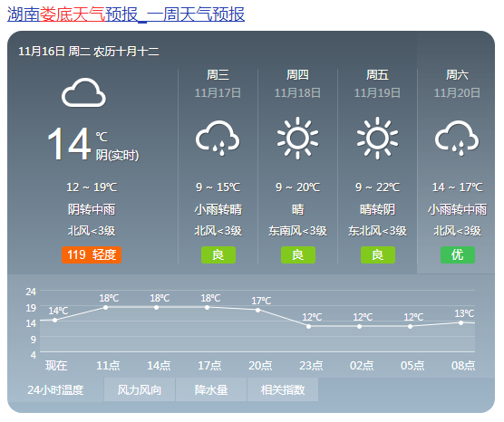Click the 14 ~ 17℃ temperature range
The width and height of the screenshot is (504, 422).
tap(457, 187)
